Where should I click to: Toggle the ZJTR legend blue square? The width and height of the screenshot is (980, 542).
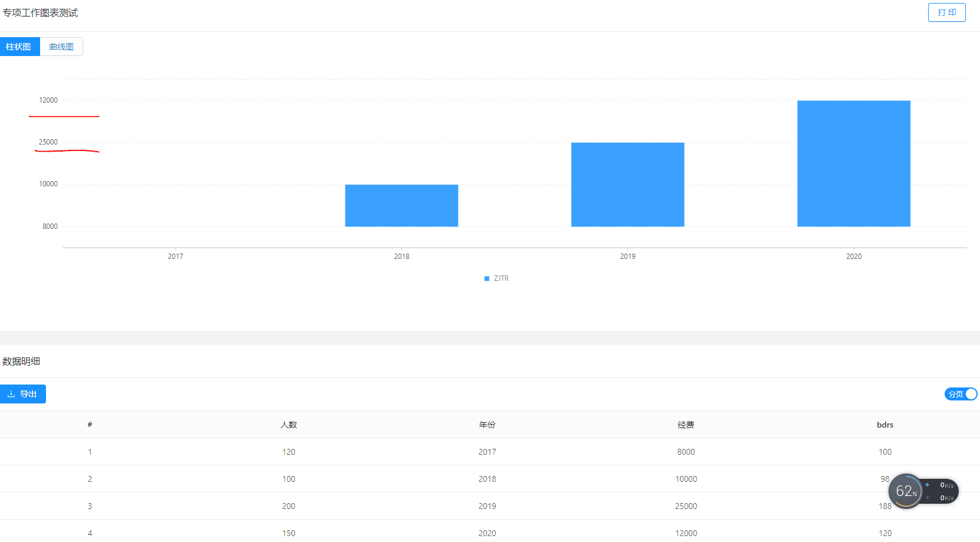click(x=487, y=278)
